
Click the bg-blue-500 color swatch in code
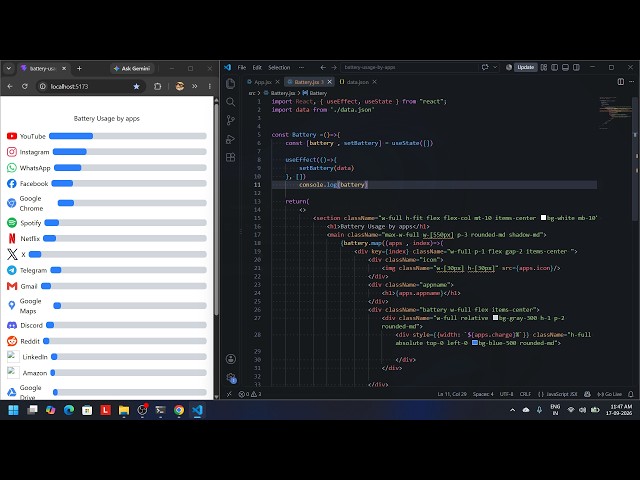click(475, 343)
